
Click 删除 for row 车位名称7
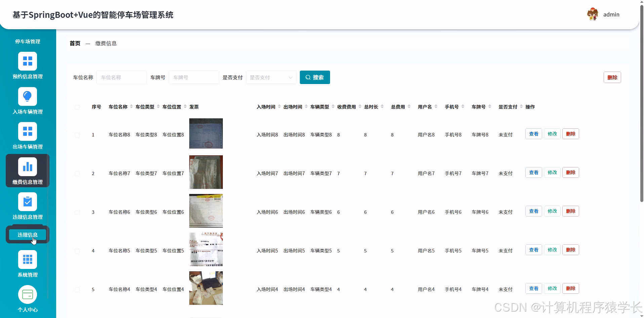point(571,172)
